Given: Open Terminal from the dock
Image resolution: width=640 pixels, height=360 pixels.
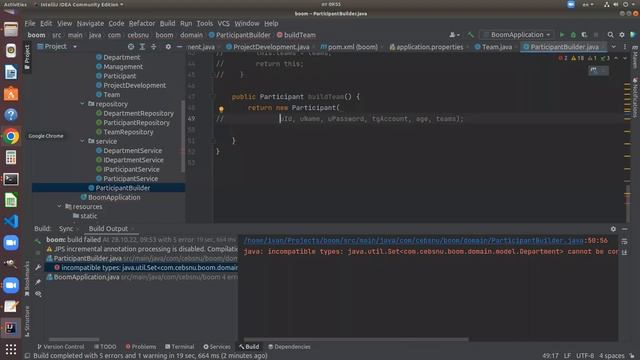Looking at the screenshot, I should click(x=11, y=179).
